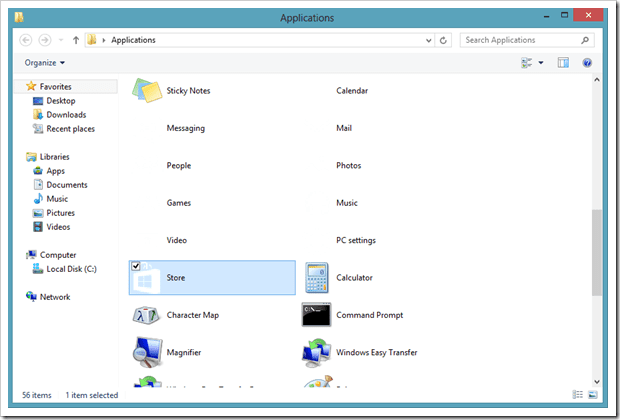Click the window folder icon in title bar
The height and width of the screenshot is (420, 620).
coord(19,17)
